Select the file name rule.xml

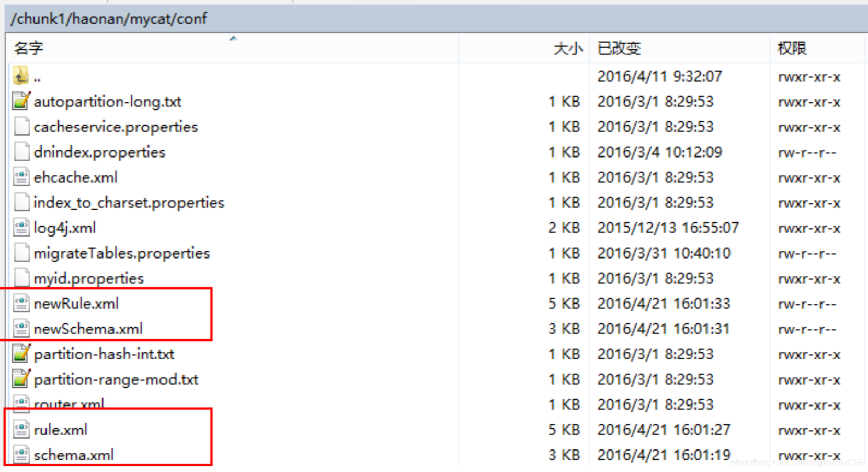click(x=61, y=430)
